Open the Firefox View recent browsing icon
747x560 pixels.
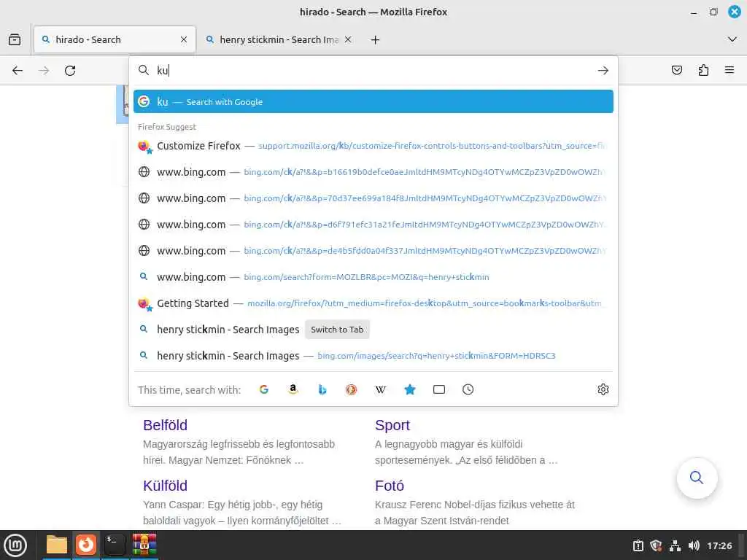tap(15, 39)
